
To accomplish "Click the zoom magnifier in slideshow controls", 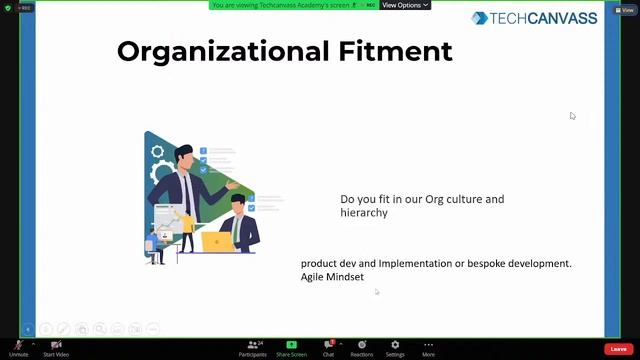I will [99, 329].
